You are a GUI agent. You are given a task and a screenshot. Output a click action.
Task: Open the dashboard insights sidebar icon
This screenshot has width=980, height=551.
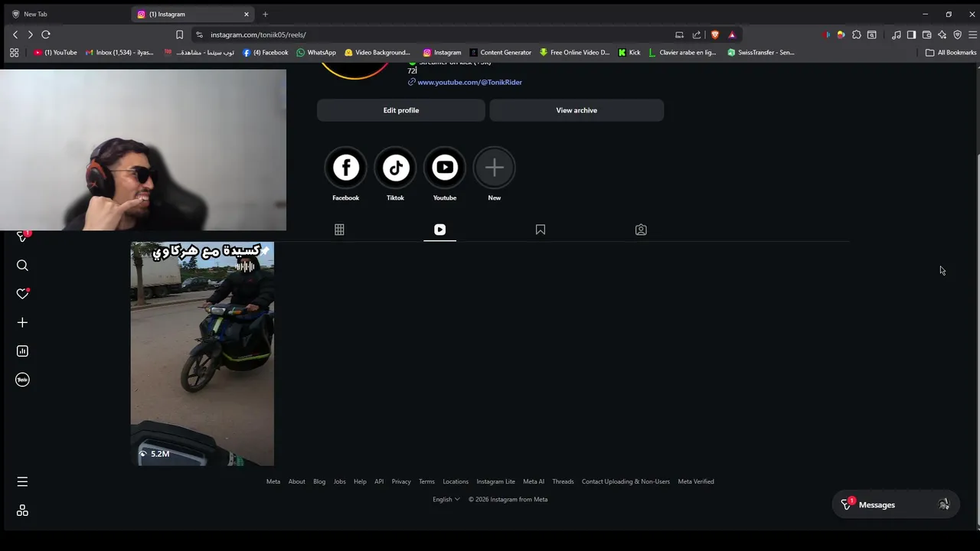[22, 351]
